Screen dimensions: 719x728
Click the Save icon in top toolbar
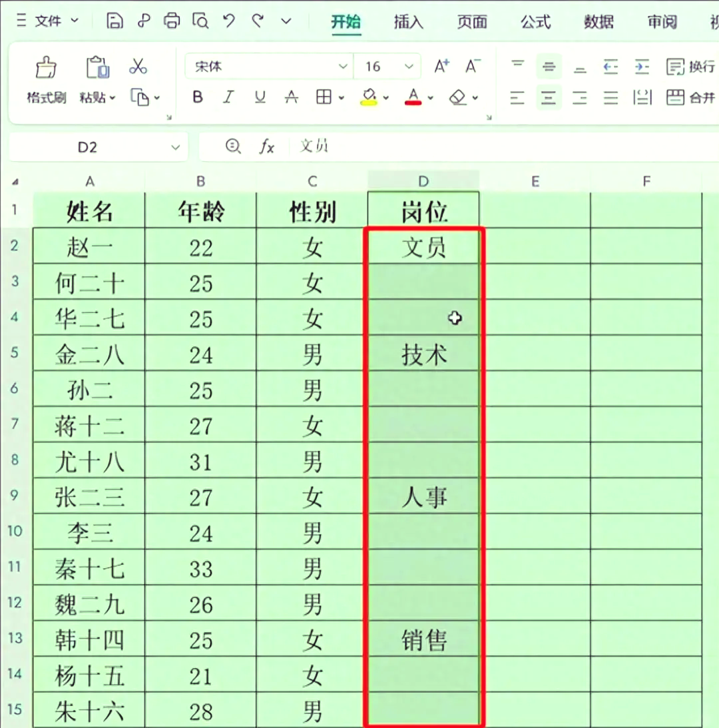115,21
